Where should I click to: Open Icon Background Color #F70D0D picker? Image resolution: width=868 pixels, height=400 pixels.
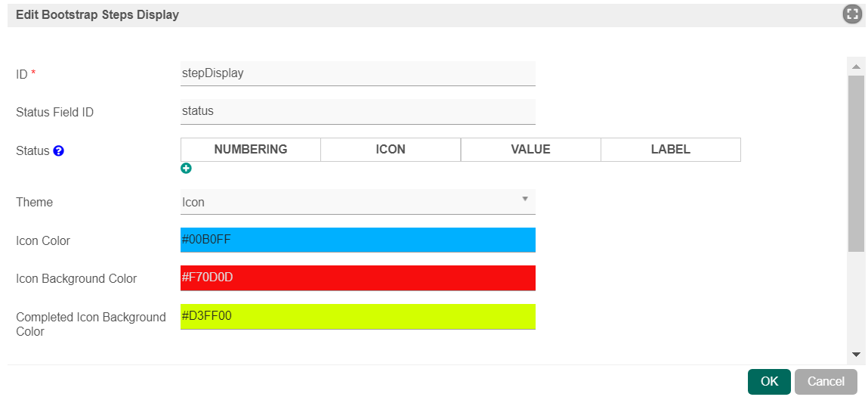click(357, 278)
